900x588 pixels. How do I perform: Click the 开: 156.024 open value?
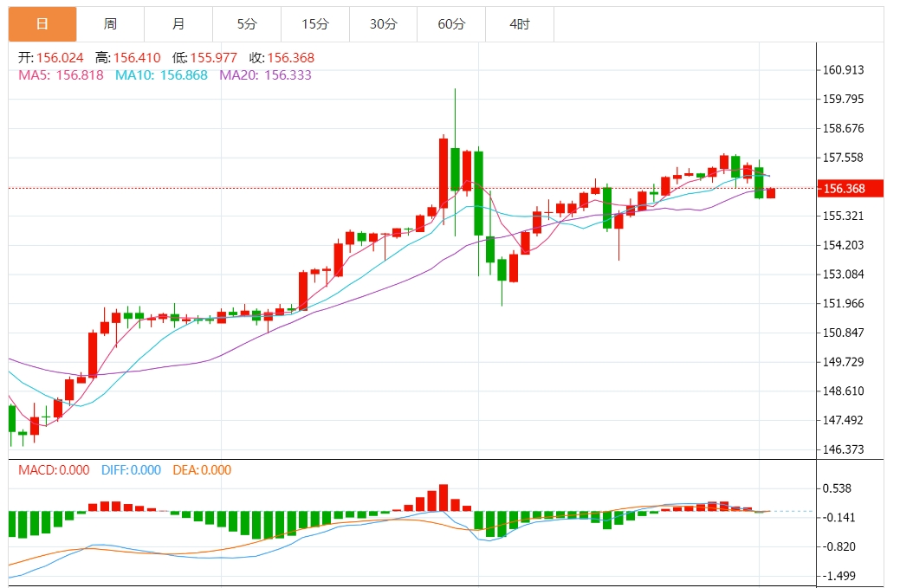coord(51,58)
